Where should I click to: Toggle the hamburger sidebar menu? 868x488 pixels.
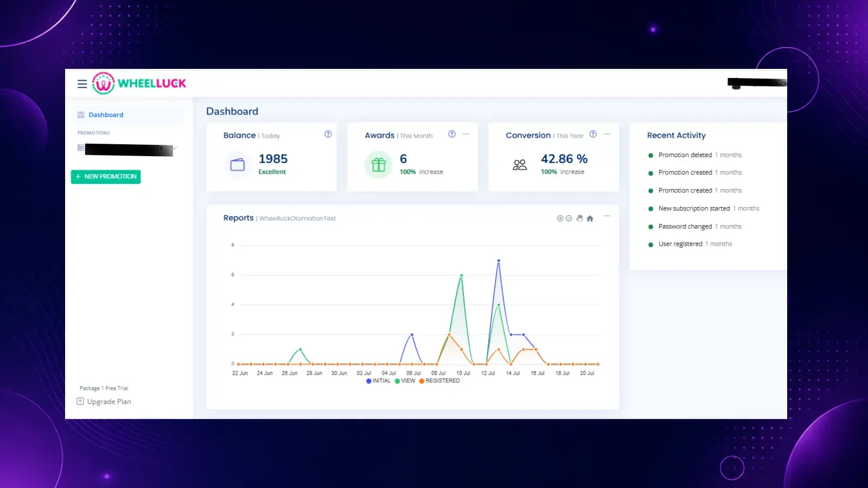point(82,84)
